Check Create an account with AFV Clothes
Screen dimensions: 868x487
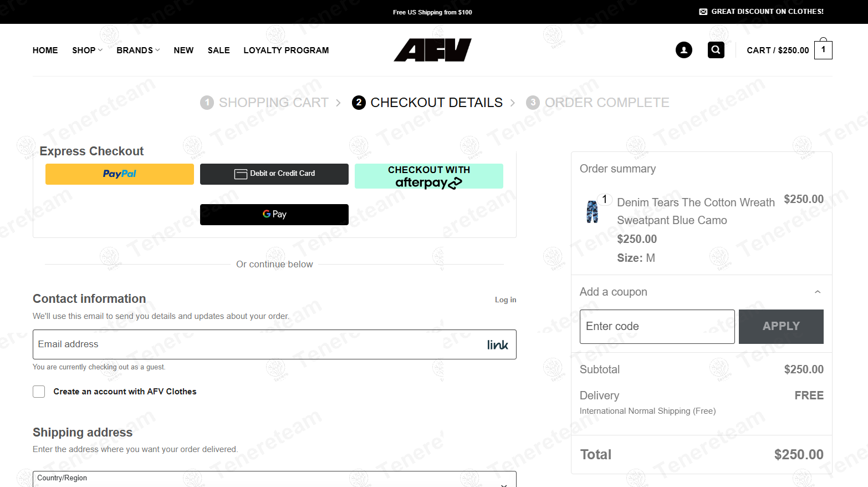39,392
